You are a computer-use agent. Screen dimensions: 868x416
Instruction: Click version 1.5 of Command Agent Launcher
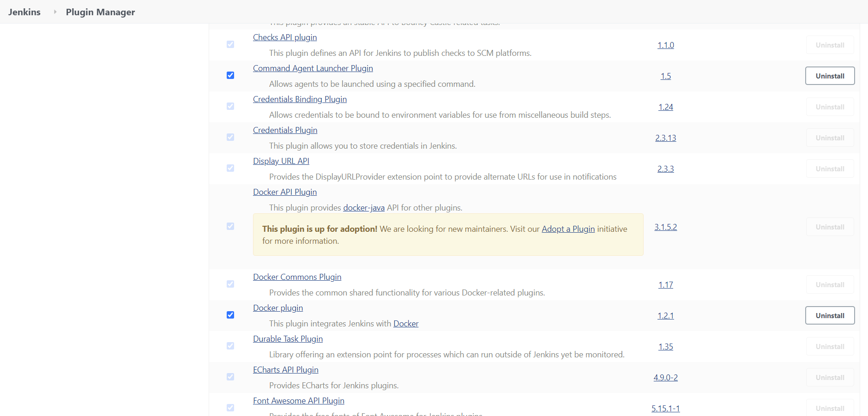[x=666, y=76]
